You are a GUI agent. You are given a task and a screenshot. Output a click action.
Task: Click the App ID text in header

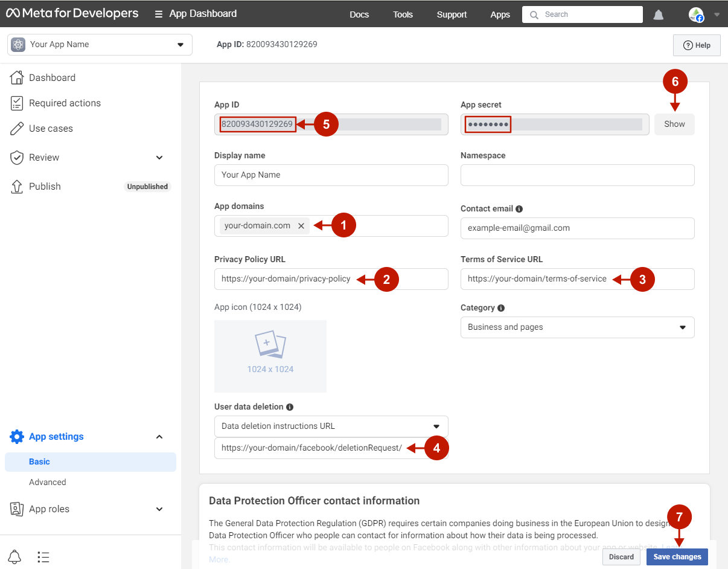click(267, 44)
